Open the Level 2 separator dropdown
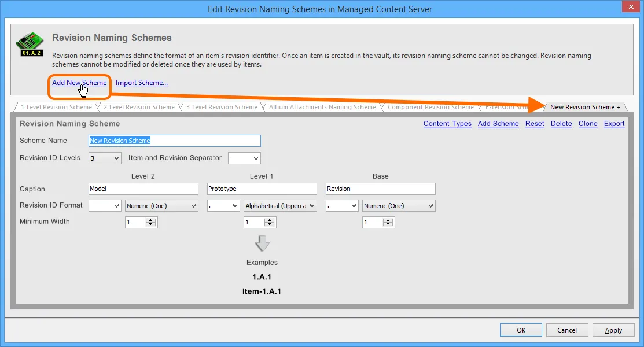 [x=105, y=206]
